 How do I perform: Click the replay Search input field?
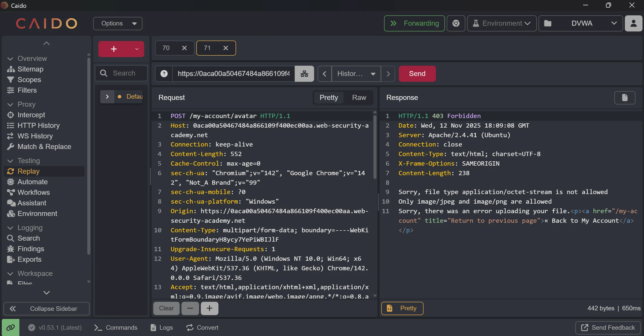click(124, 73)
